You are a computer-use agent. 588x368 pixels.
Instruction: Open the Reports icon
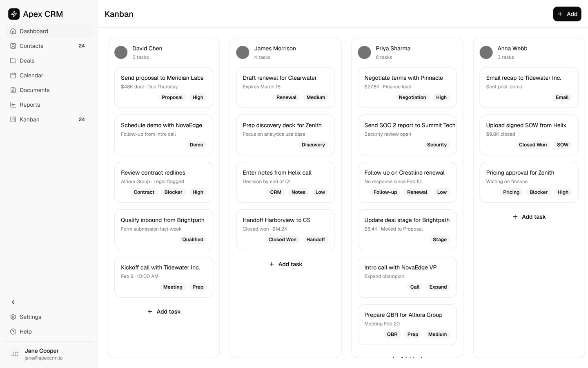click(x=13, y=105)
